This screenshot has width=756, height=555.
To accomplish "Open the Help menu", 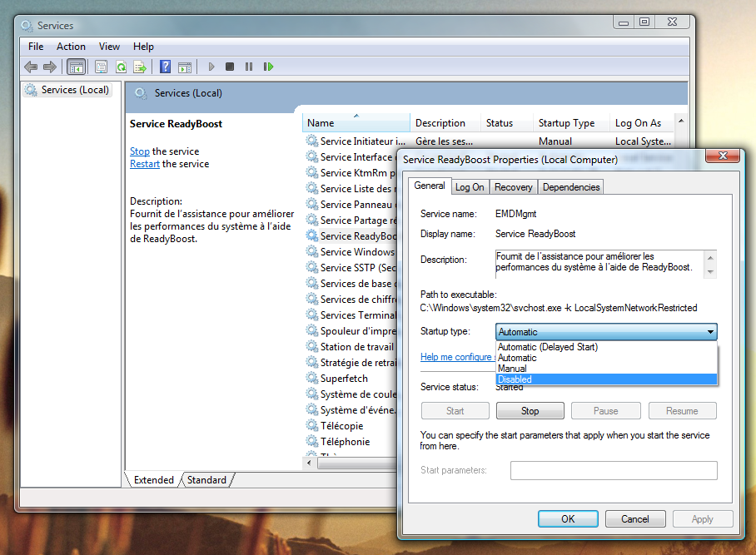I will click(x=143, y=47).
